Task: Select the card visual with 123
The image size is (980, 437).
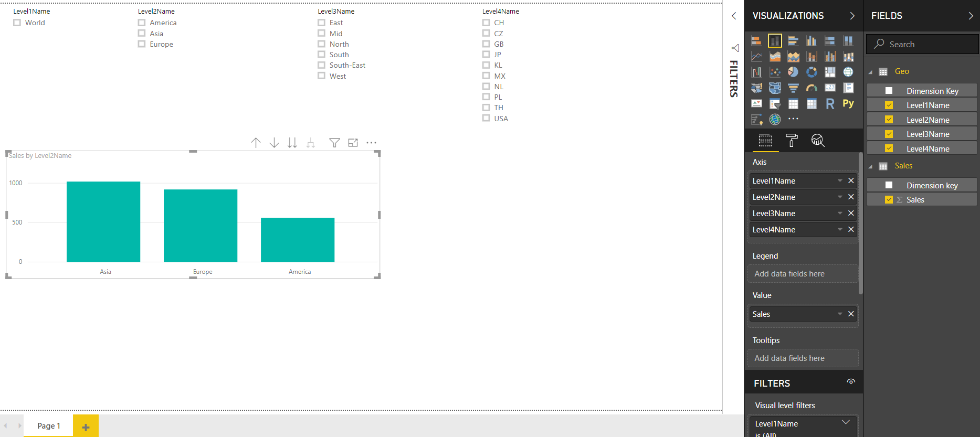Action: 830,88
